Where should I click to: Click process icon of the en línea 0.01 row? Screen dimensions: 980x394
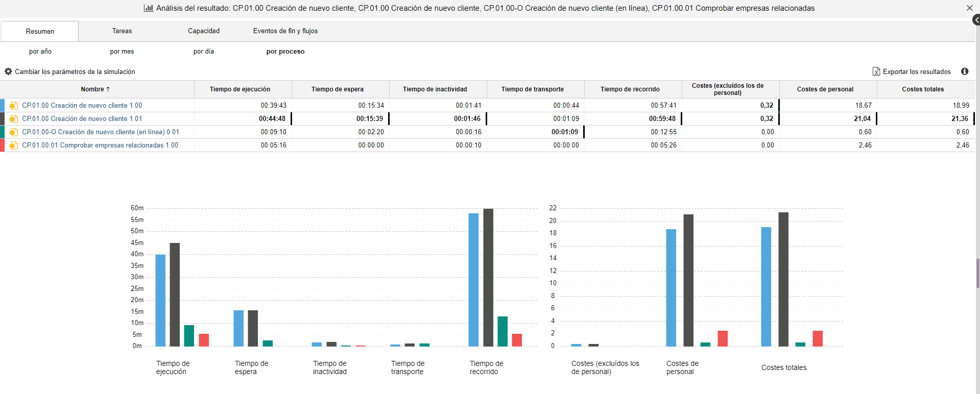coord(14,132)
